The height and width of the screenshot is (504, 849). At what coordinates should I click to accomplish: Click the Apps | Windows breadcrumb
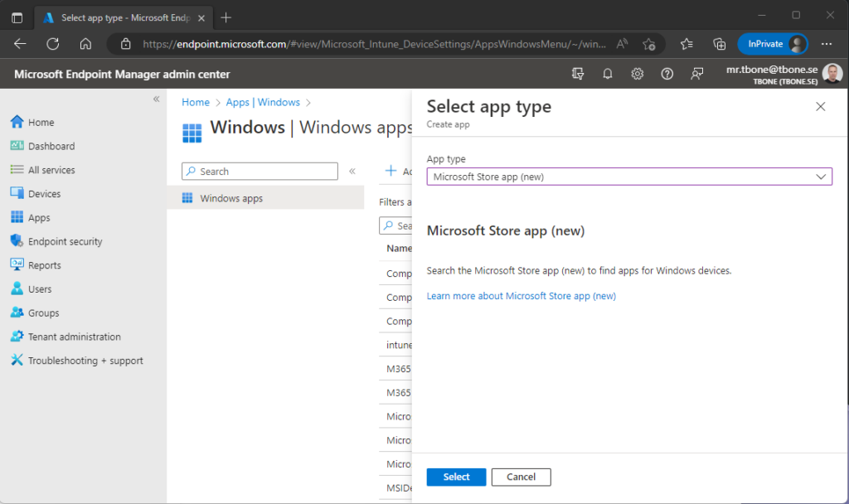[263, 102]
